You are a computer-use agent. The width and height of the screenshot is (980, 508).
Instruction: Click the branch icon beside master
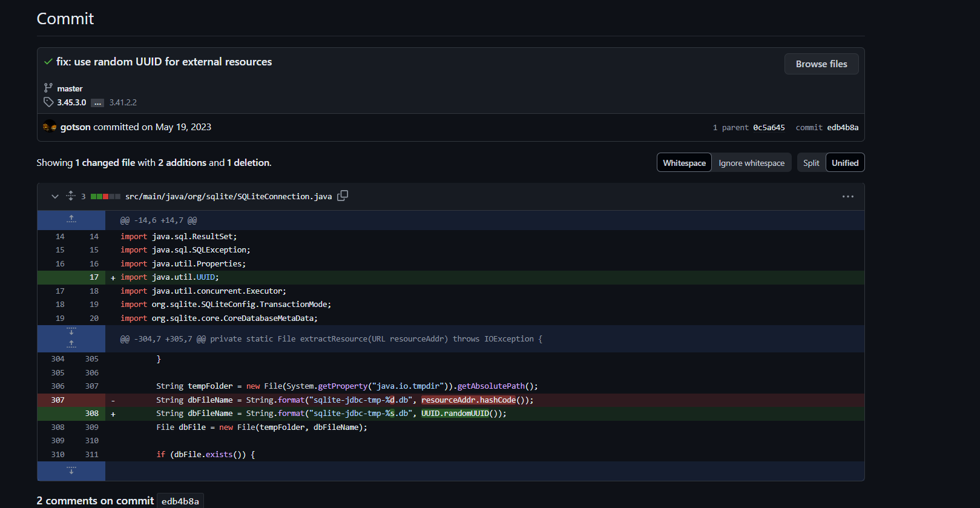coord(48,88)
